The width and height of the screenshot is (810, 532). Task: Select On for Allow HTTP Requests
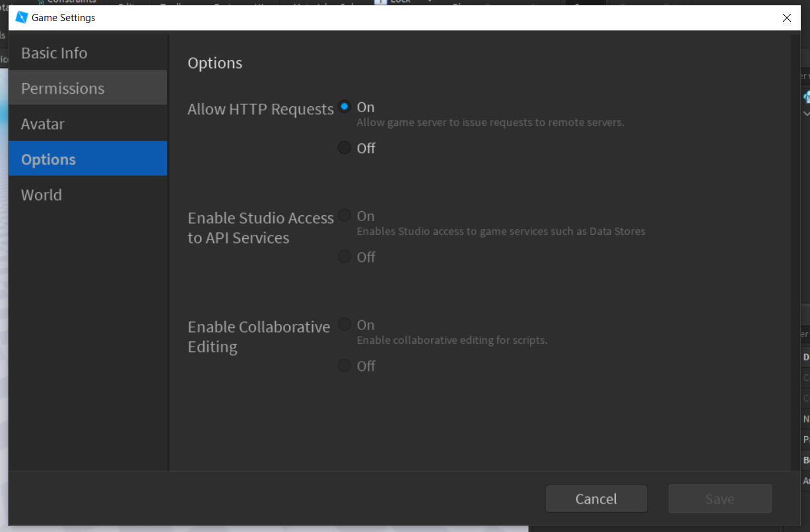coord(344,106)
